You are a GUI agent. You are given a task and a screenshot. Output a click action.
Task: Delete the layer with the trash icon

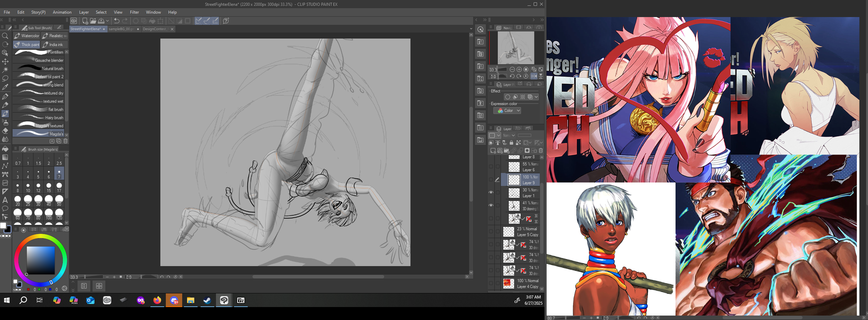[x=541, y=150]
